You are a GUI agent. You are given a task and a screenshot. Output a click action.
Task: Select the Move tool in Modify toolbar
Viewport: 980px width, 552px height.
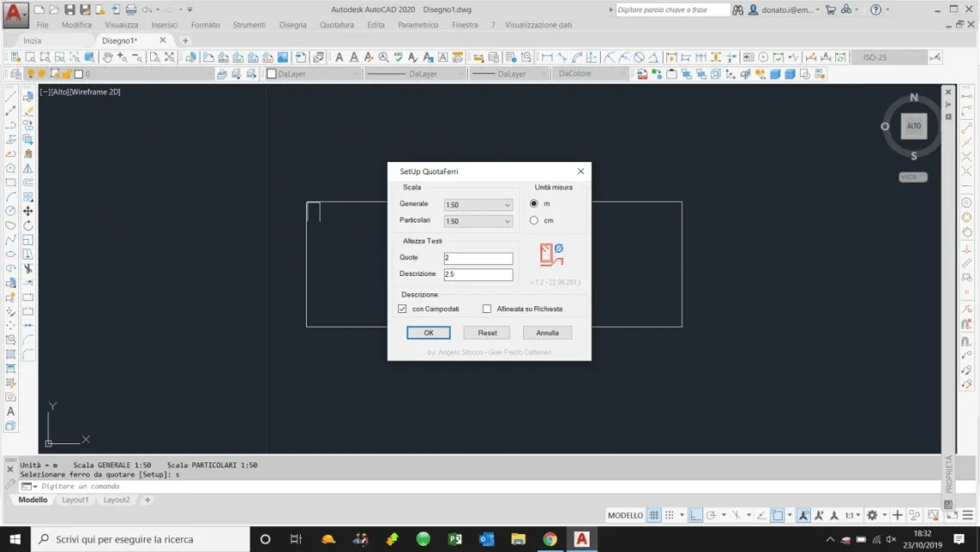[28, 211]
